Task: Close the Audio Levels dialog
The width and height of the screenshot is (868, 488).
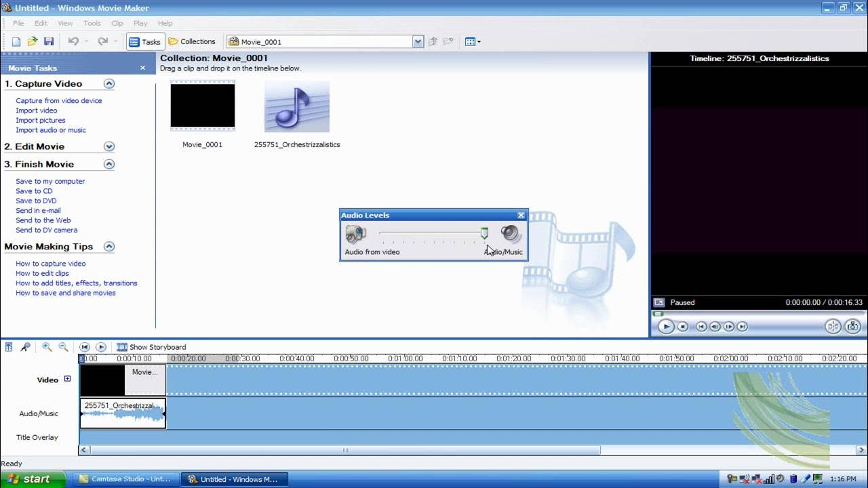Action: click(521, 216)
